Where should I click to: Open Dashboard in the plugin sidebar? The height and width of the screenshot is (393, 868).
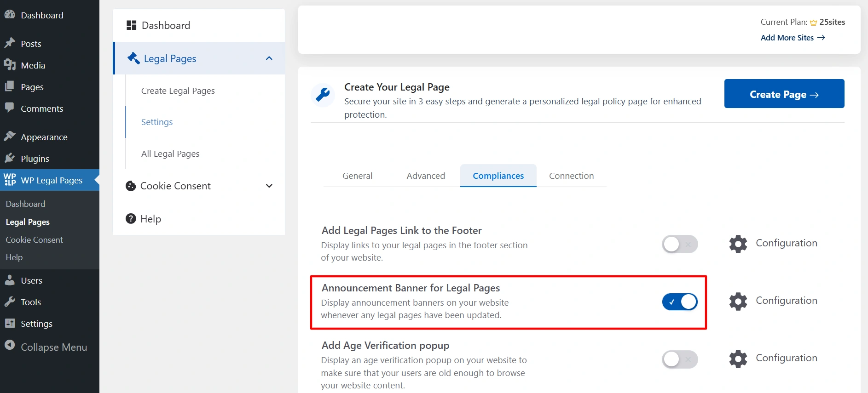[x=199, y=25]
